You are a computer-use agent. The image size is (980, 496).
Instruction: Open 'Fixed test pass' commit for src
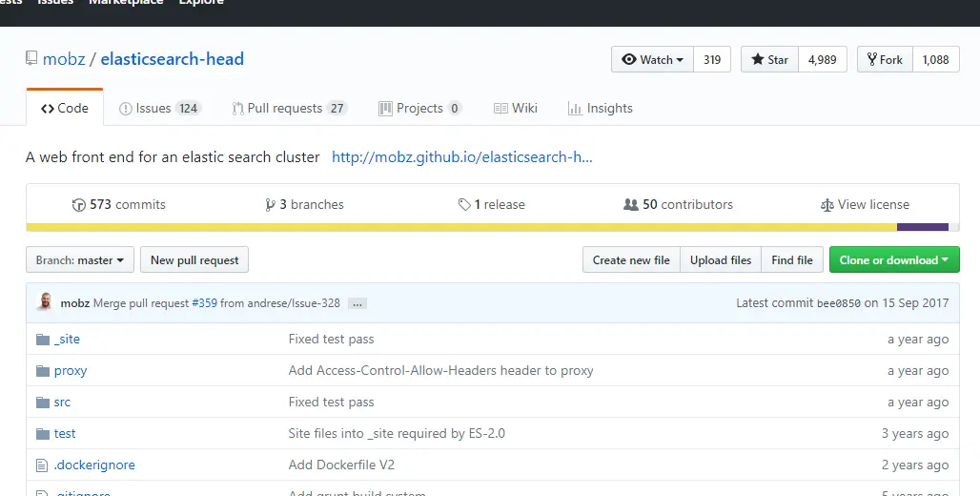[331, 403]
